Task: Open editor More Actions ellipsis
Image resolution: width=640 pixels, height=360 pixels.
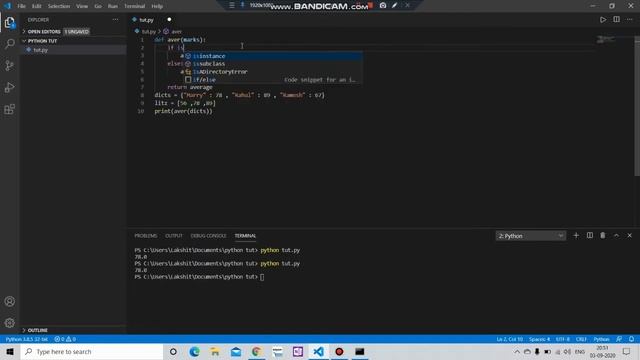Action: click(629, 20)
